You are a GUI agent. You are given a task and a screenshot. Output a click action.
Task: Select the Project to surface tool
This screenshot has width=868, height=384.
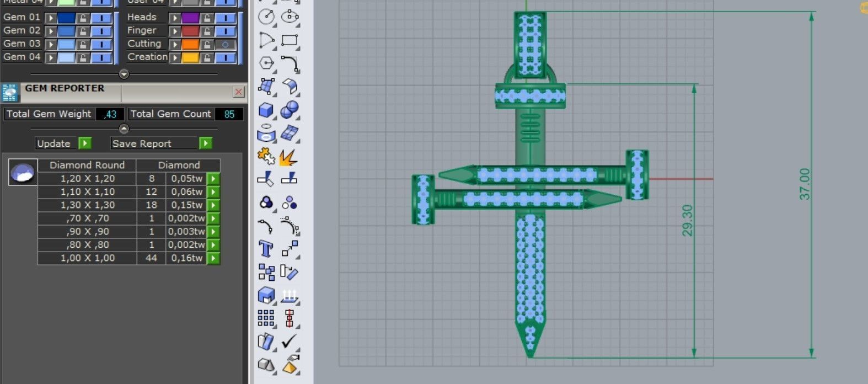(x=266, y=134)
